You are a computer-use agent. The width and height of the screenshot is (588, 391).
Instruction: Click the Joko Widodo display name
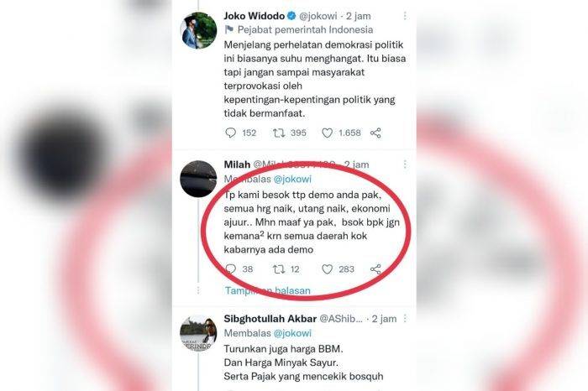click(255, 16)
